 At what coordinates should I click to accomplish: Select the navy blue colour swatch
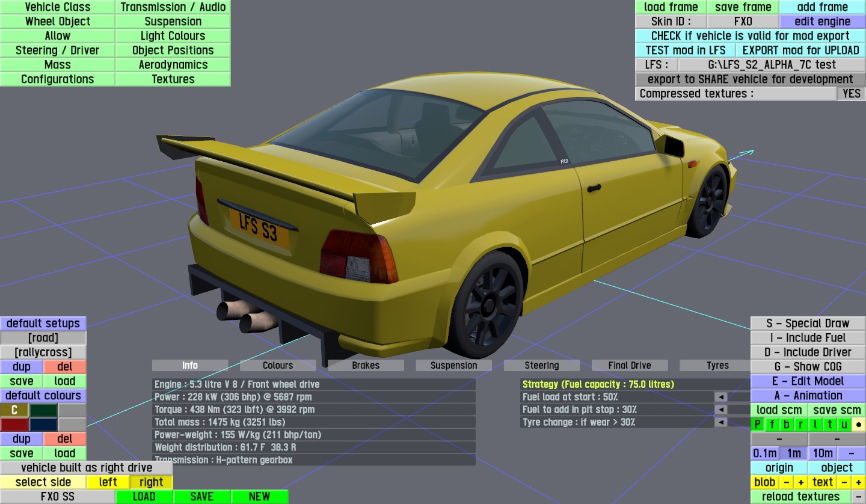coord(43,425)
